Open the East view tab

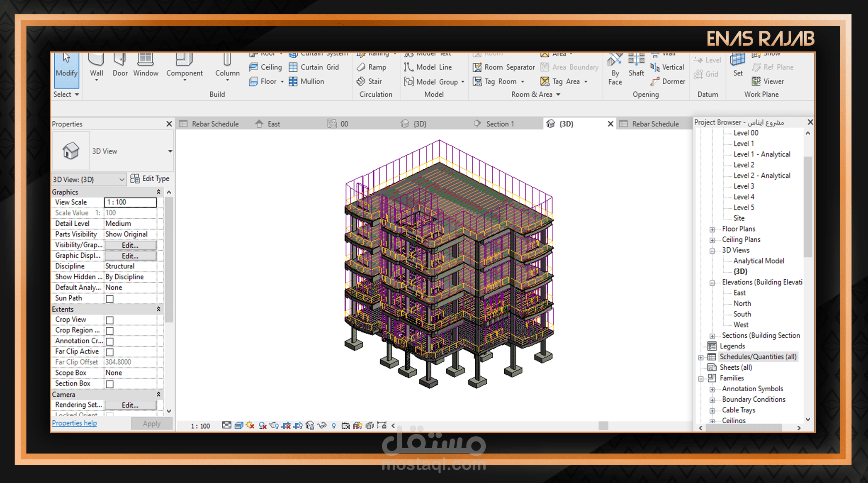(273, 124)
